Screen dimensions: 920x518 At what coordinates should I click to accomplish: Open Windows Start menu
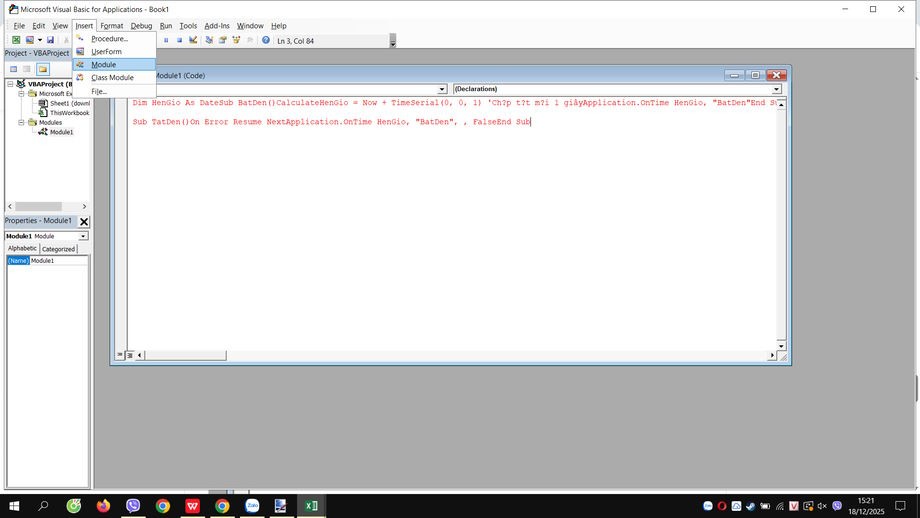tap(13, 506)
